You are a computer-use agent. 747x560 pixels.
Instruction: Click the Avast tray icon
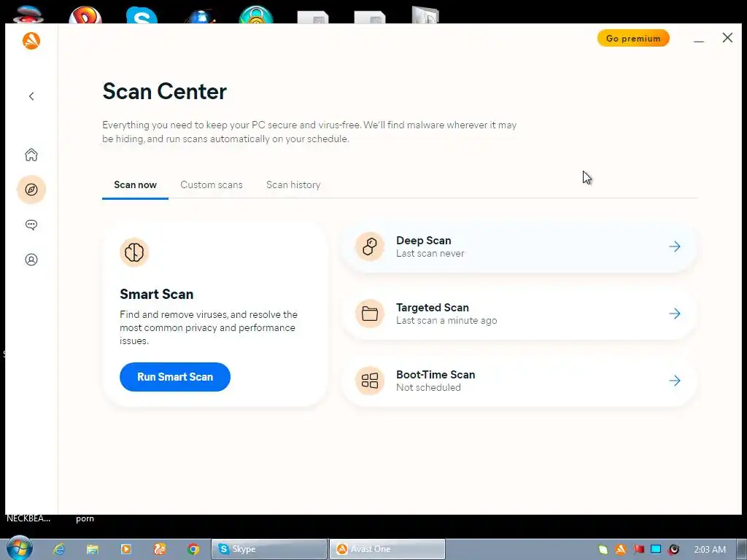tap(621, 550)
